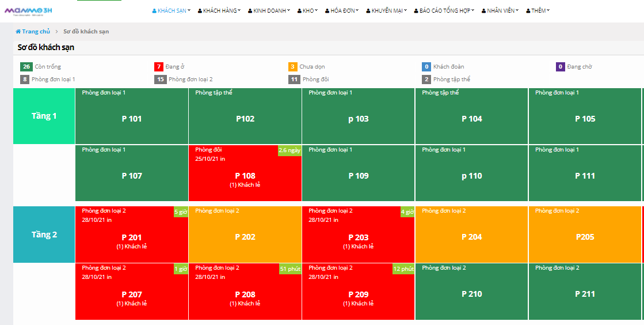Open uncleaned room P 202
The height and width of the screenshot is (325, 644).
point(245,237)
